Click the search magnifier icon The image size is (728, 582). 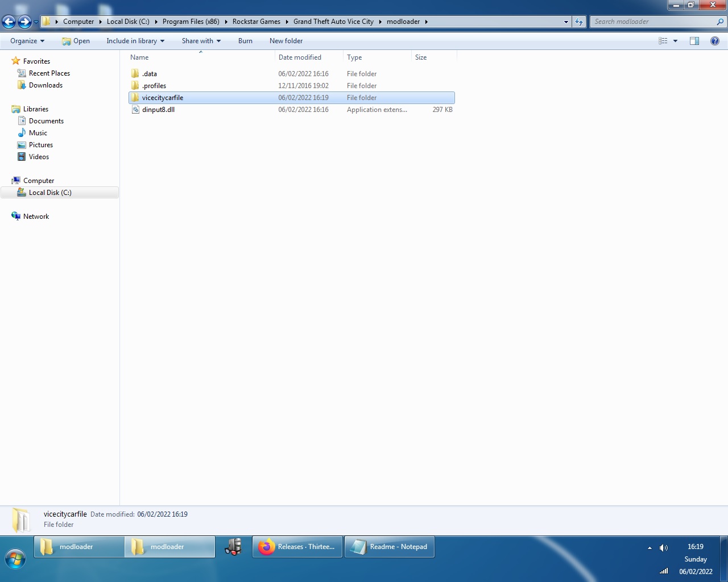[721, 22]
